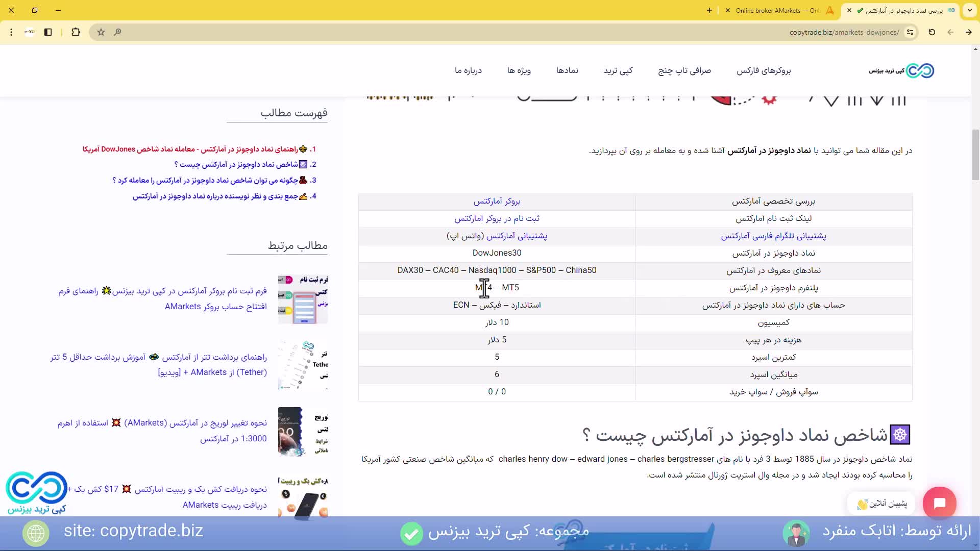Reload the current page

(x=932, y=32)
